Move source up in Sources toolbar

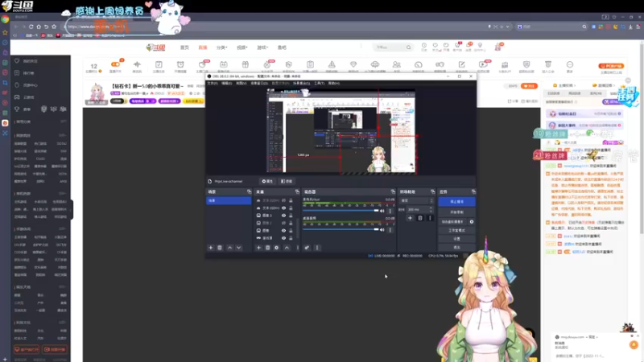click(x=287, y=248)
